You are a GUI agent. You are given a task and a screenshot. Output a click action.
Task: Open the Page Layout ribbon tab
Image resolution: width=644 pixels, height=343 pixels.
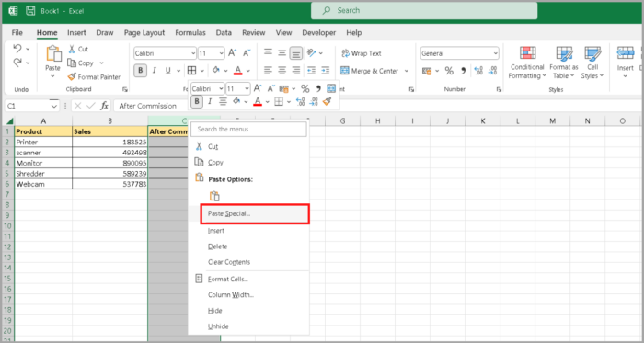(144, 33)
